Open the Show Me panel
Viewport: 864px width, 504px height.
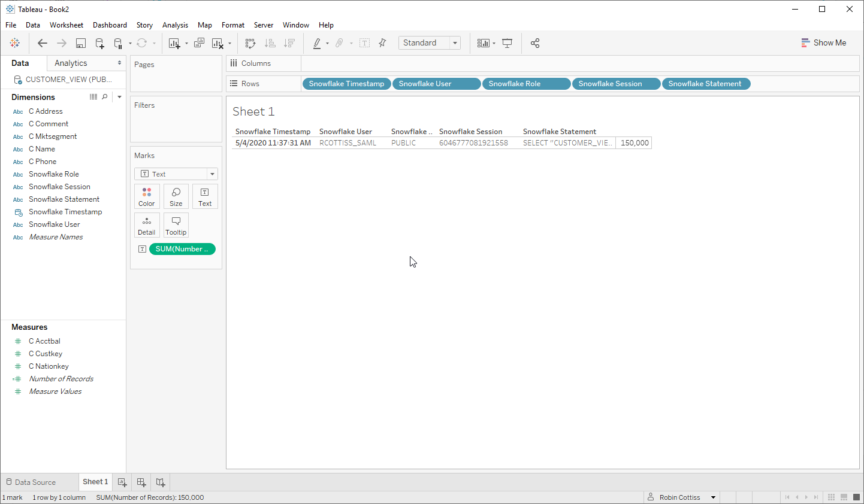click(x=823, y=42)
